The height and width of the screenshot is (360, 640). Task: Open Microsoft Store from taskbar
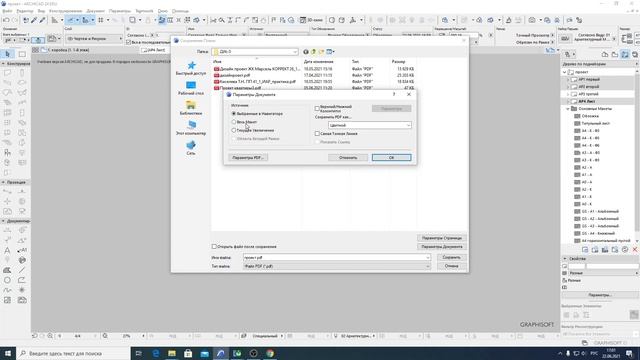click(x=188, y=353)
